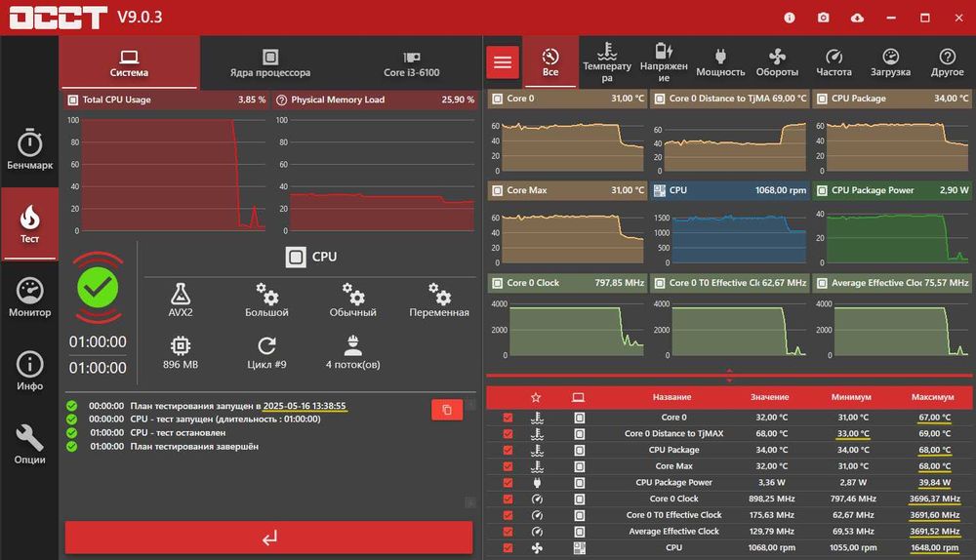Uncheck the CPU fan rpm row
Screen dimensions: 976x560
(508, 547)
